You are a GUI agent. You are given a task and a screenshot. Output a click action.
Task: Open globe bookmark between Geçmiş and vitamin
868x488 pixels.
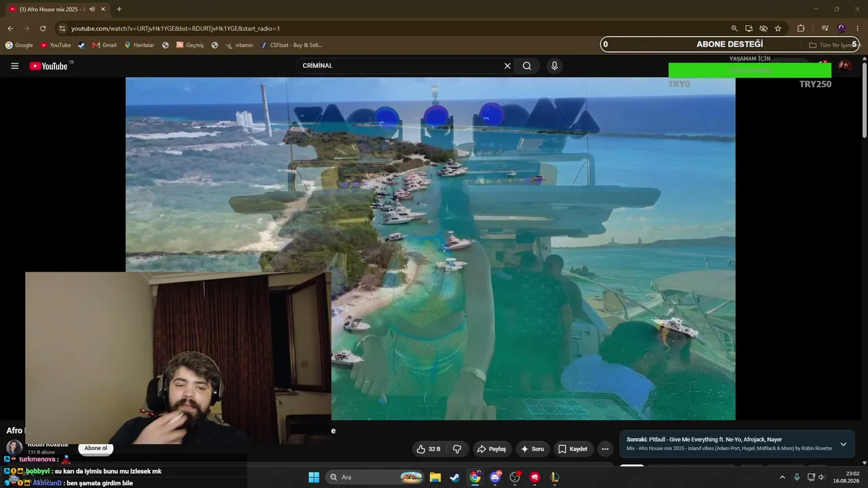(x=214, y=45)
